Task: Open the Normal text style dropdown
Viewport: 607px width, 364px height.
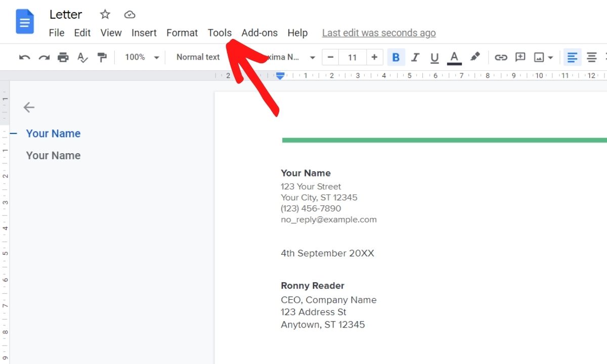Action: point(198,57)
